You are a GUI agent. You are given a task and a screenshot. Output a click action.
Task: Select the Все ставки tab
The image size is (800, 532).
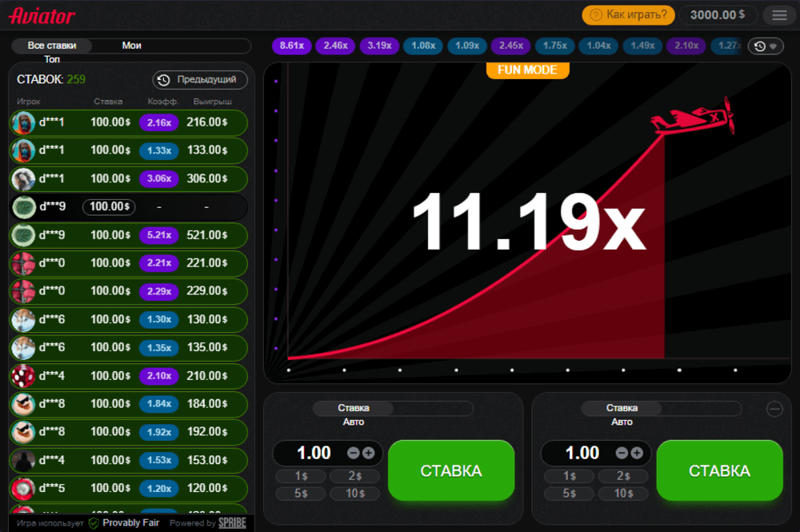(52, 46)
